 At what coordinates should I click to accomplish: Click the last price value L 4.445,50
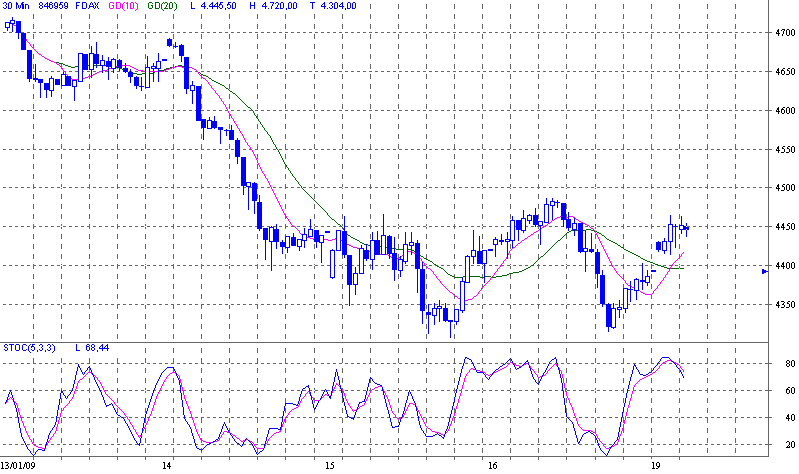coord(213,6)
